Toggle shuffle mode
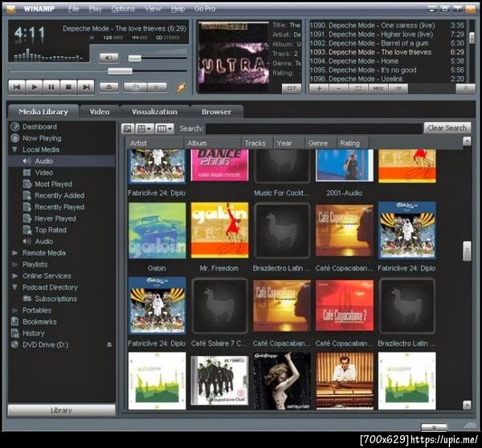This screenshot has height=448, width=482. point(135,87)
